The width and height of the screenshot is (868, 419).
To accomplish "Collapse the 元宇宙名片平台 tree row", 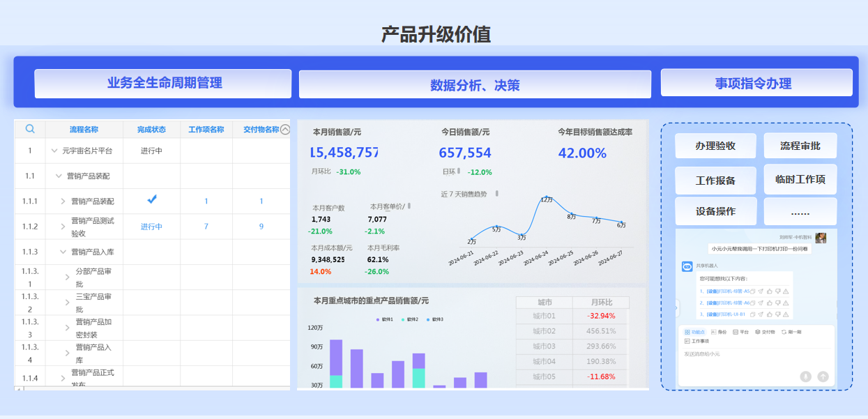I will click(x=54, y=151).
